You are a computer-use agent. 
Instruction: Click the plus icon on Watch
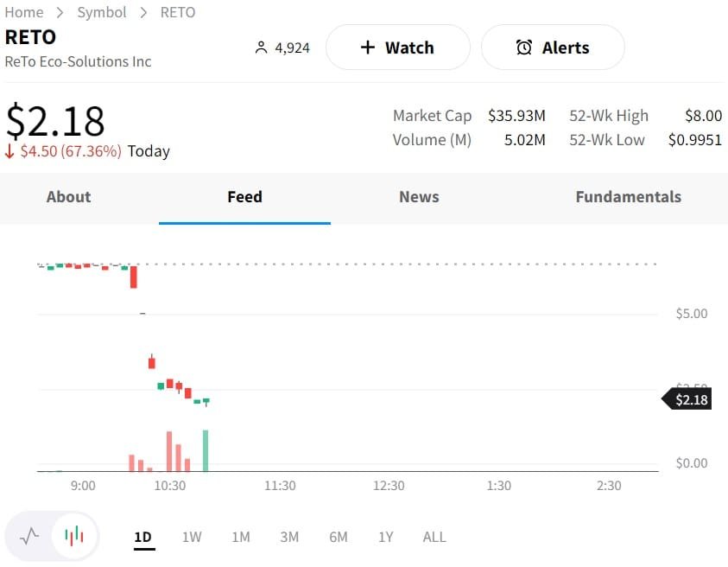point(368,48)
